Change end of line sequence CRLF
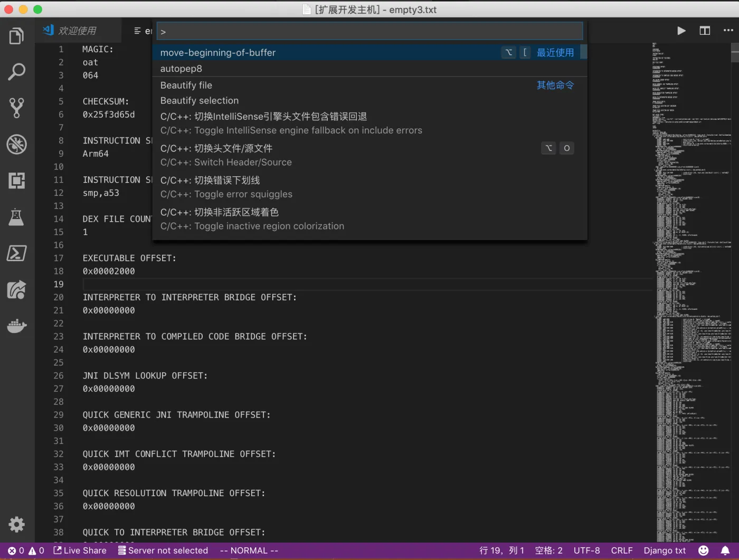Image resolution: width=739 pixels, height=560 pixels. (x=622, y=550)
